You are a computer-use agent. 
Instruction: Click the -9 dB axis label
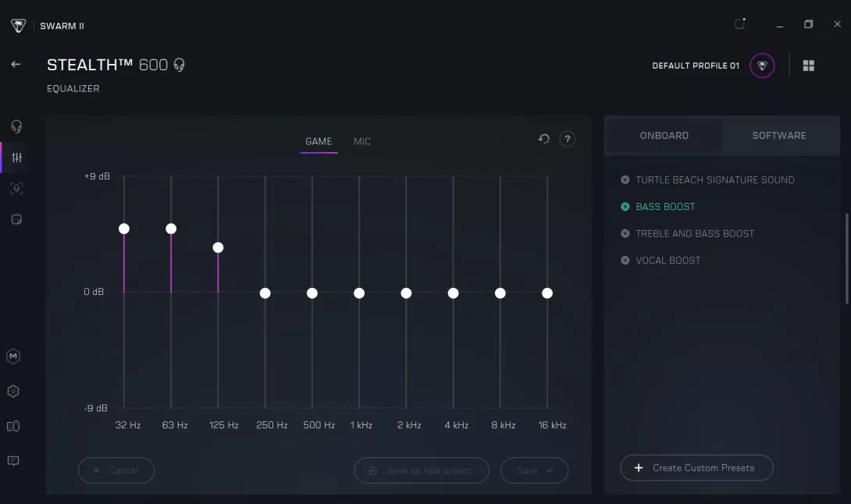point(96,408)
